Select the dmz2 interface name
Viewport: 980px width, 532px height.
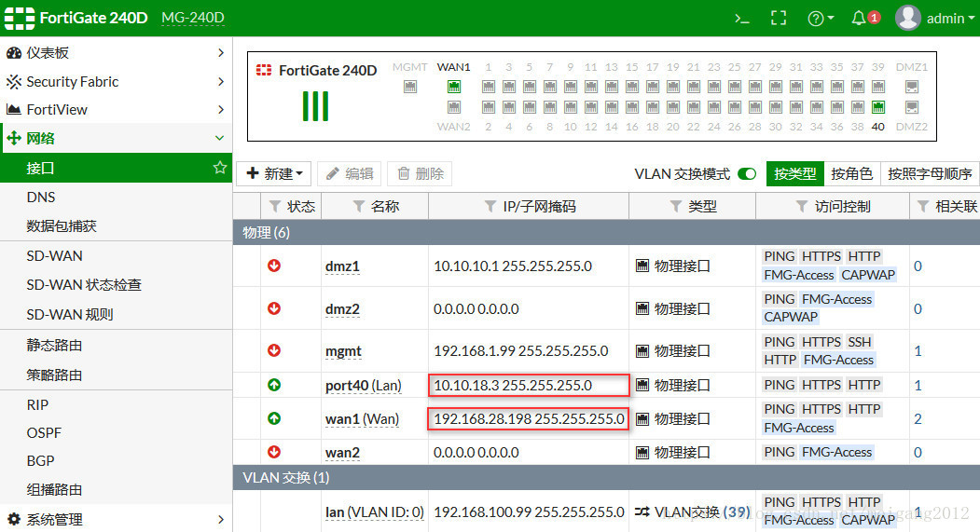point(342,309)
